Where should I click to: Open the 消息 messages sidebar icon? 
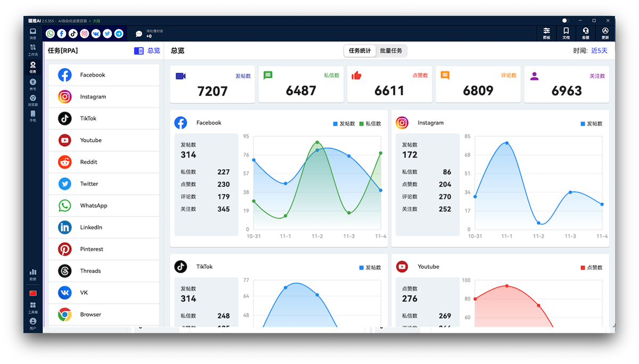tap(33, 34)
